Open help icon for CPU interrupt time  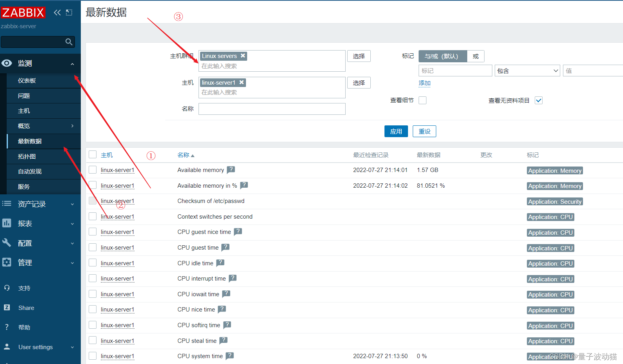(233, 278)
